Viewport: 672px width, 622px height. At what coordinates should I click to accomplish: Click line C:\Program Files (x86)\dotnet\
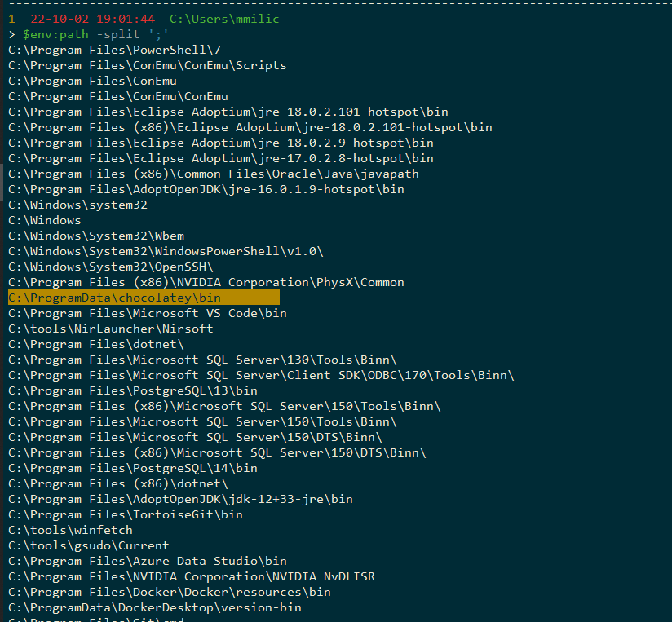[118, 483]
